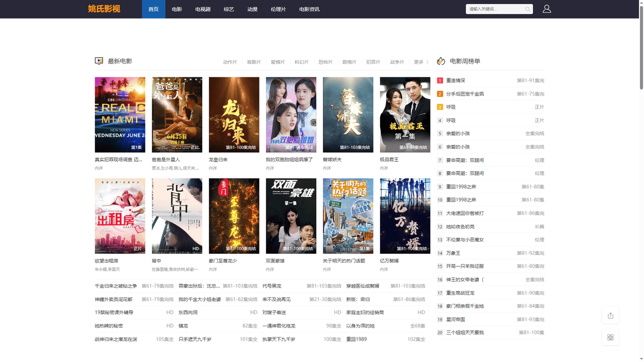The image size is (644, 362).
Task: Filter by 动作片 category
Action: [230, 62]
